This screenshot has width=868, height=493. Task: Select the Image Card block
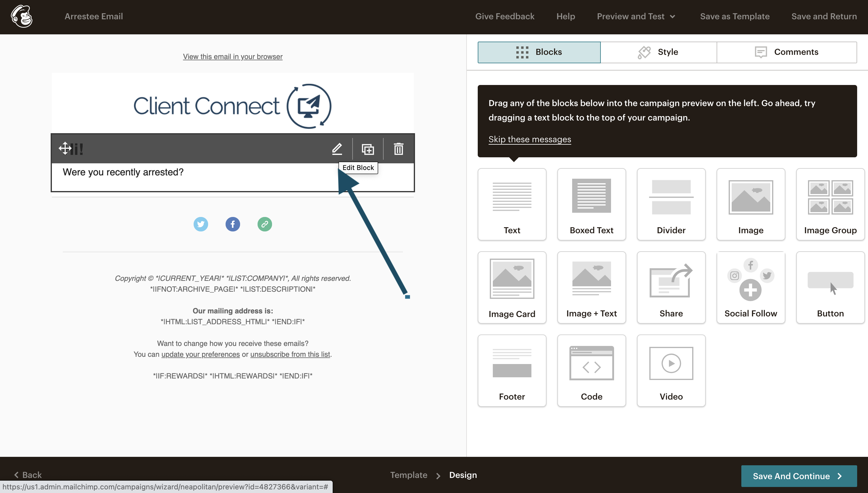[x=512, y=287]
